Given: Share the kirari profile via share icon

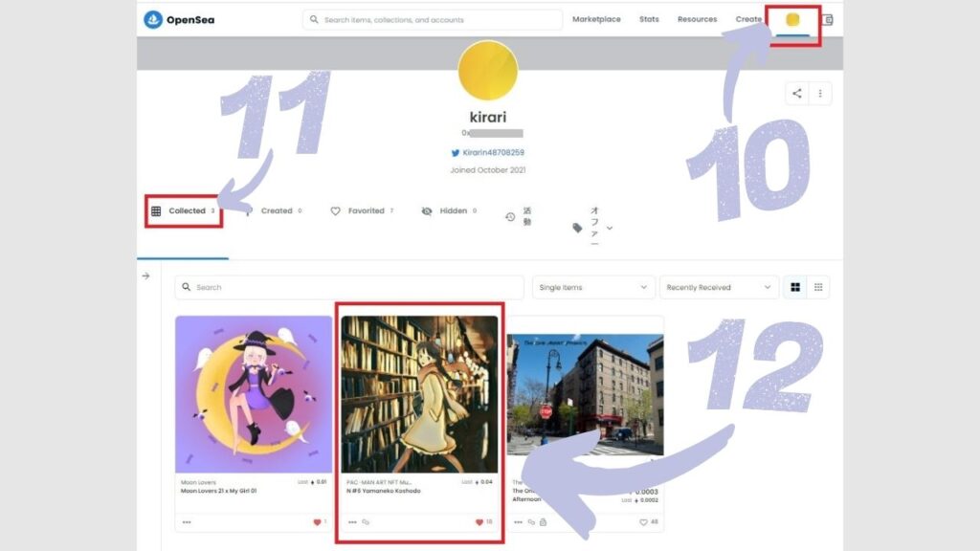Looking at the screenshot, I should [797, 94].
